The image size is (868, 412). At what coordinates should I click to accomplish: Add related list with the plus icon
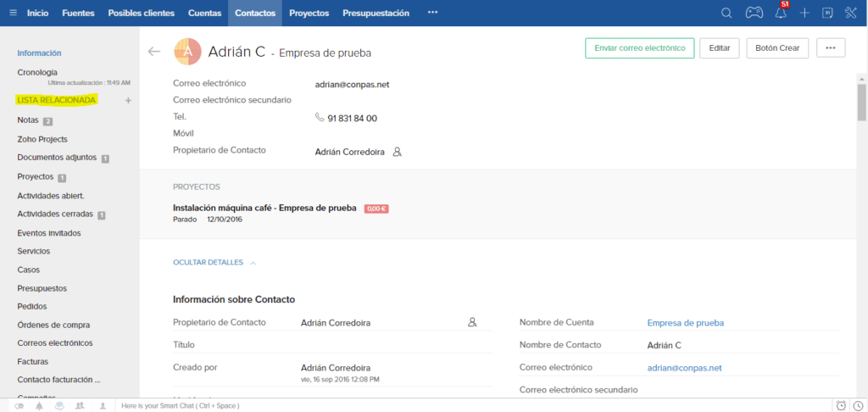pyautogui.click(x=129, y=100)
